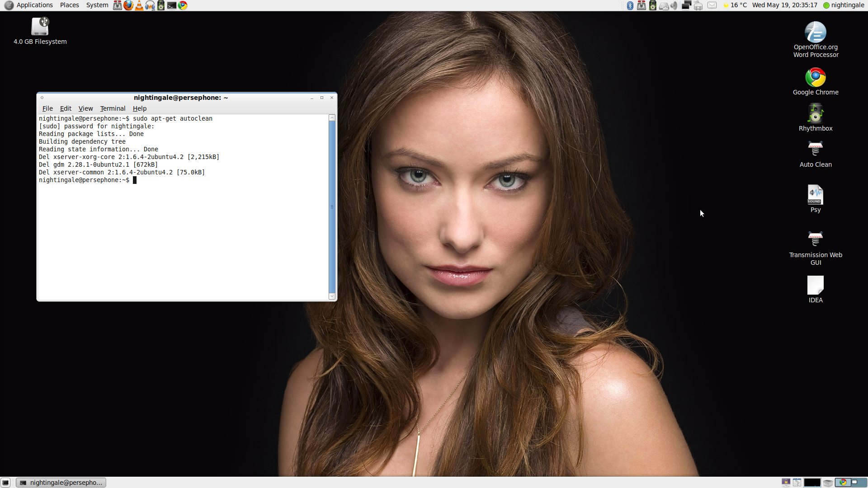Viewport: 868px width, 488px height.
Task: Launch Transmission from the top panel launchers
Action: 118,5
